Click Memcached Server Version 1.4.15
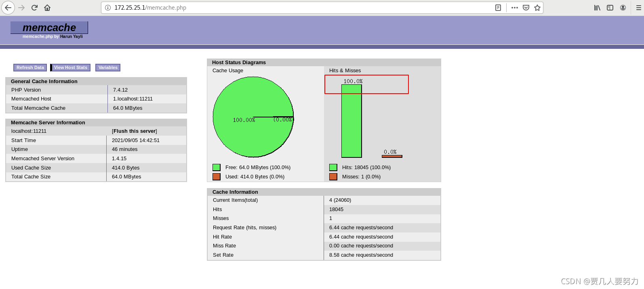This screenshot has width=644, height=289. tap(119, 159)
